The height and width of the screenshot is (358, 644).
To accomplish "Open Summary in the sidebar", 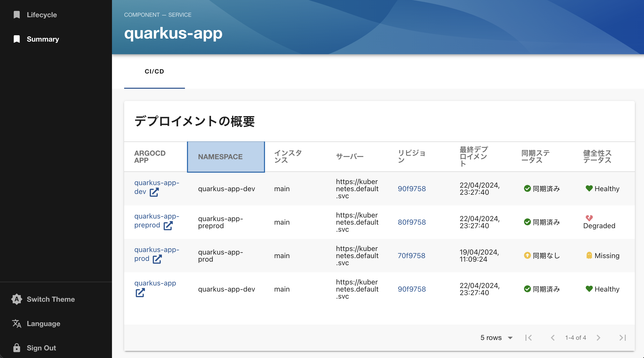I will (43, 39).
